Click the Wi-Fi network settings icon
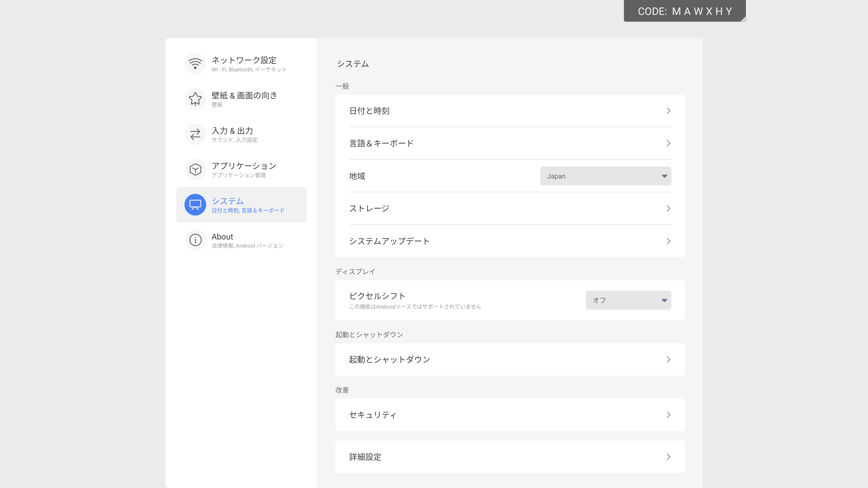Viewport: 868px width, 488px height. click(x=195, y=64)
